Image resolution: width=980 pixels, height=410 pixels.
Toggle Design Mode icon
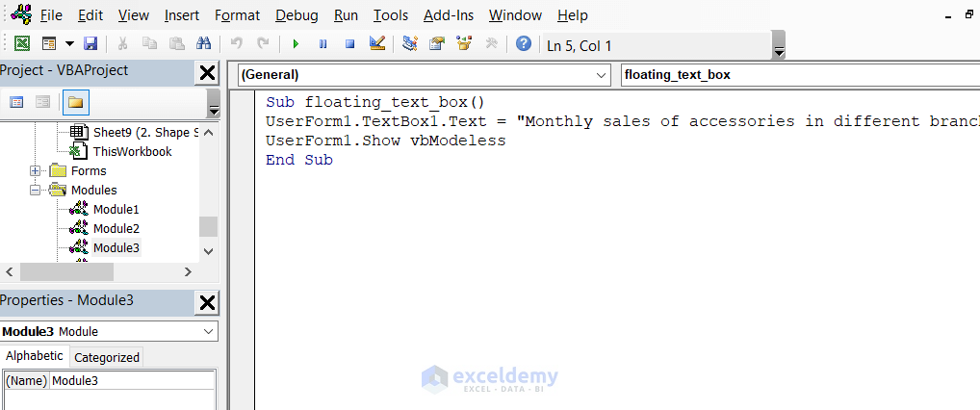[x=377, y=44]
